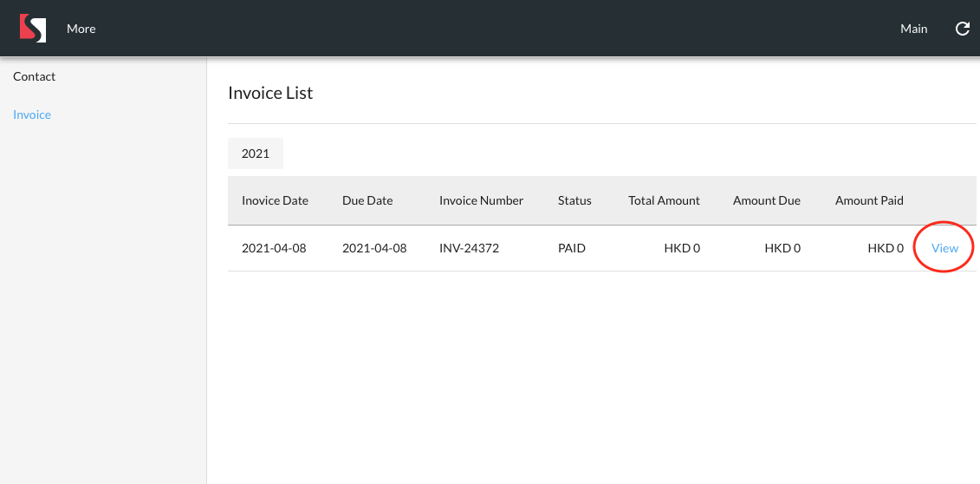Click the Invoice List heading
980x484 pixels.
[270, 93]
